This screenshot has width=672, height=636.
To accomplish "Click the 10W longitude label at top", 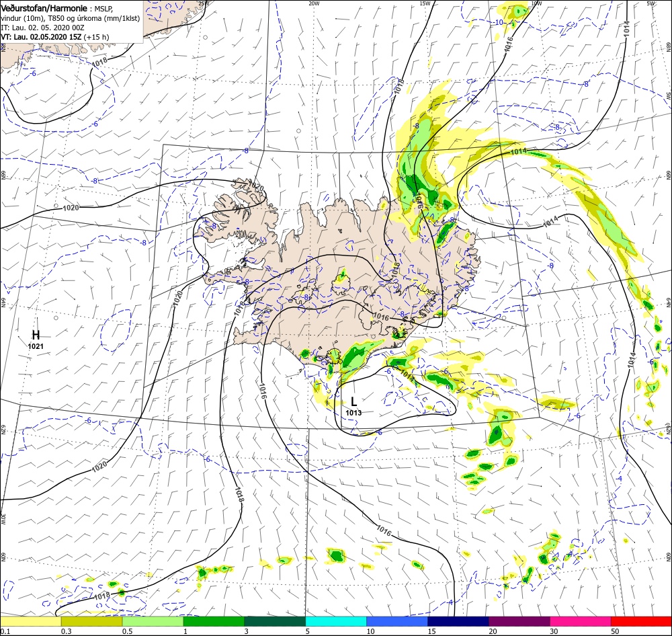I will [x=536, y=3].
